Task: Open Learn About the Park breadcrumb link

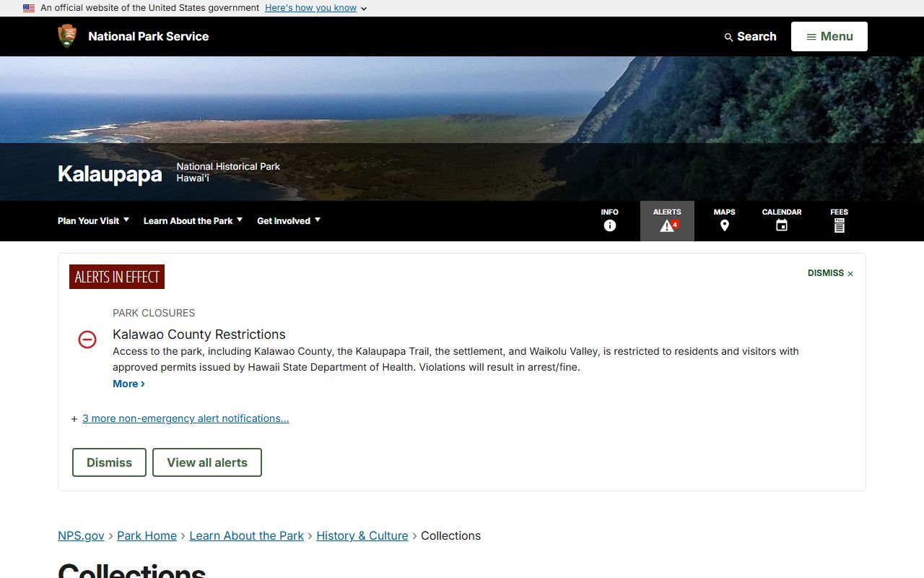Action: coord(246,535)
